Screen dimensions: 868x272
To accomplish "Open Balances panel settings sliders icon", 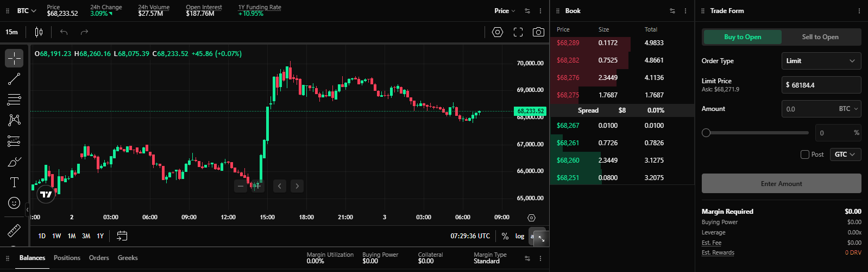I will click(x=527, y=258).
